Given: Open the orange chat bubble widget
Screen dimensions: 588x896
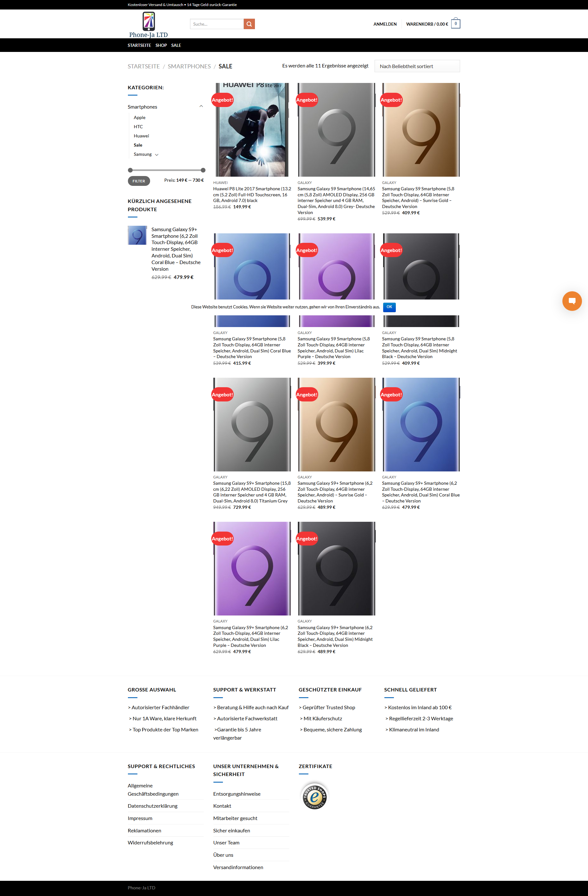Looking at the screenshot, I should (572, 301).
